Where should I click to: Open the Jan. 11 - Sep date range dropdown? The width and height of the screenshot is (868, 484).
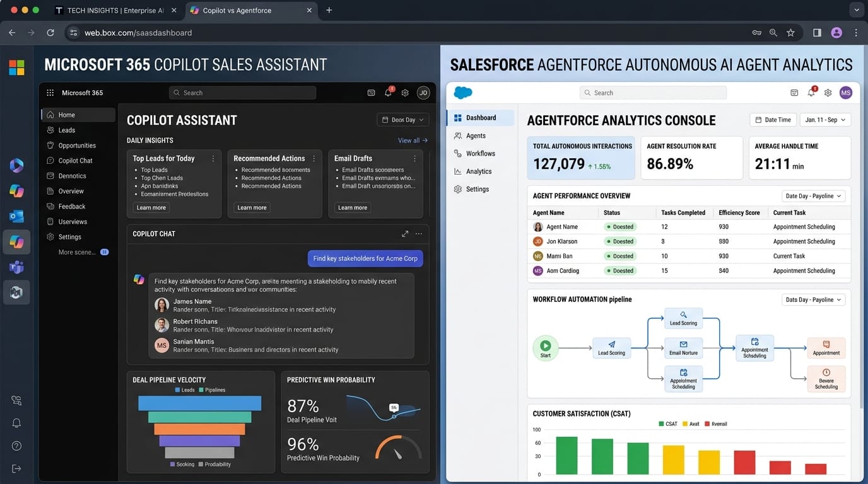click(825, 120)
